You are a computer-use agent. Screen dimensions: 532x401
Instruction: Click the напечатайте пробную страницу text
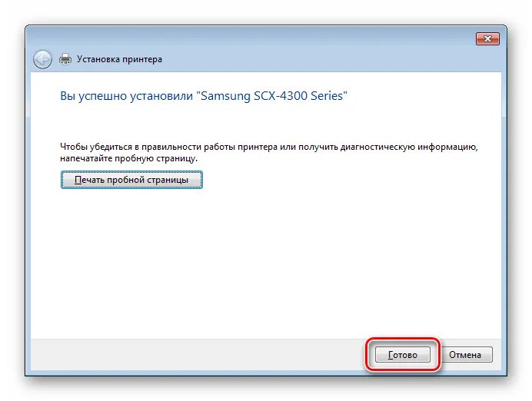pos(128,158)
